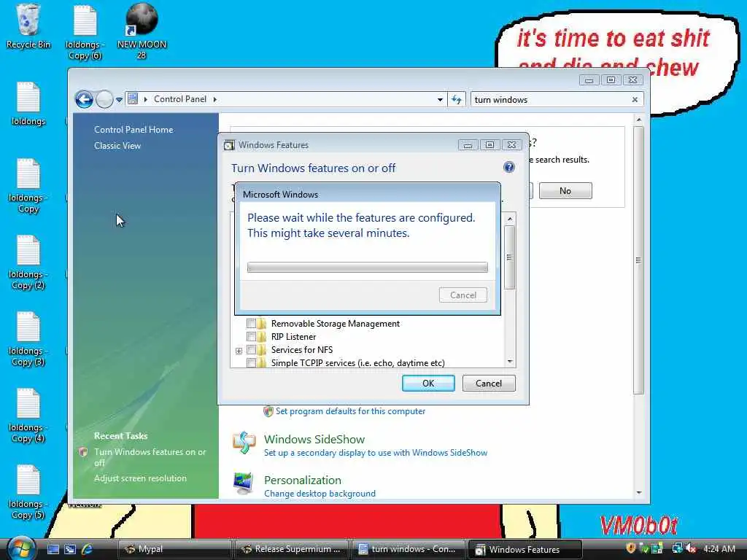The height and width of the screenshot is (560, 747).
Task: Expand the Services for NFS node
Action: (x=239, y=351)
